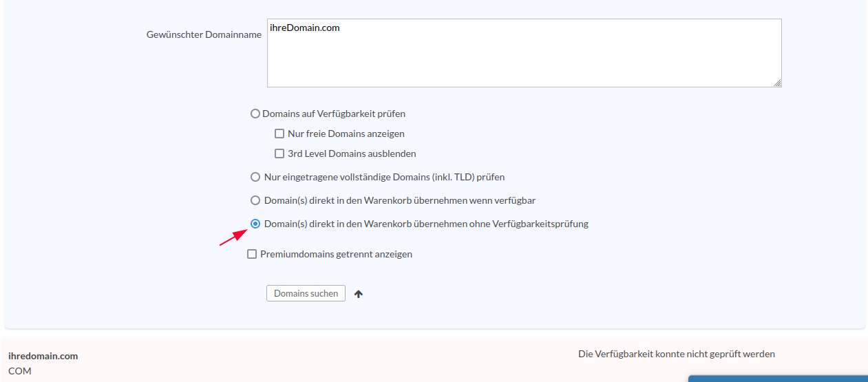Screen dimensions: 868x382
Task: Click the 'Nur freie Domains anzeigen' label text
Action: click(346, 134)
